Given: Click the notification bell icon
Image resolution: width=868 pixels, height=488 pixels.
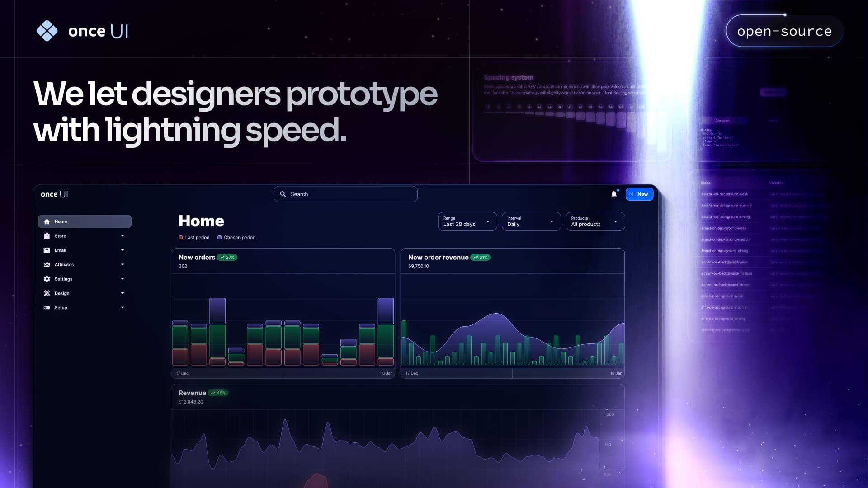Looking at the screenshot, I should (614, 194).
